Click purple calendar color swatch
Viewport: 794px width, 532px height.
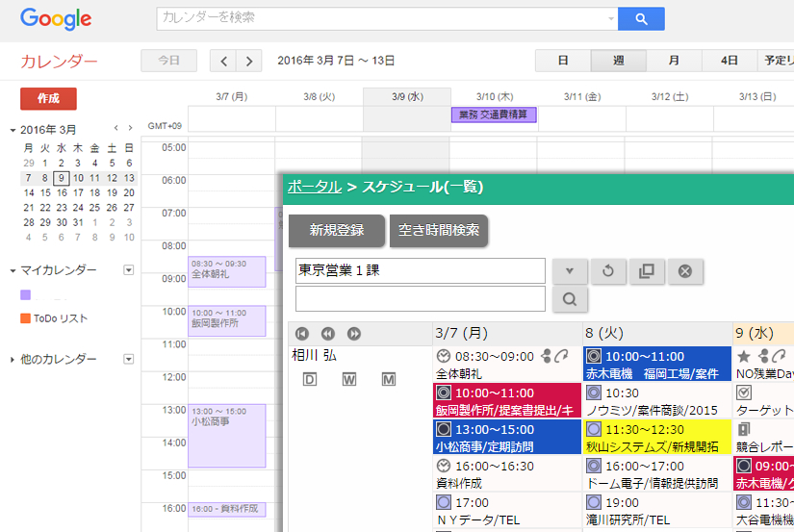(25, 294)
